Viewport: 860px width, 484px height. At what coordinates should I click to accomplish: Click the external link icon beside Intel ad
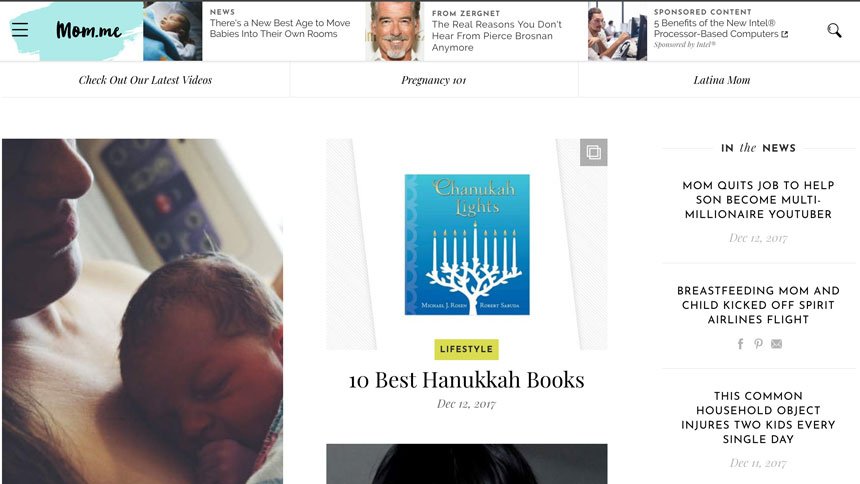[x=785, y=34]
